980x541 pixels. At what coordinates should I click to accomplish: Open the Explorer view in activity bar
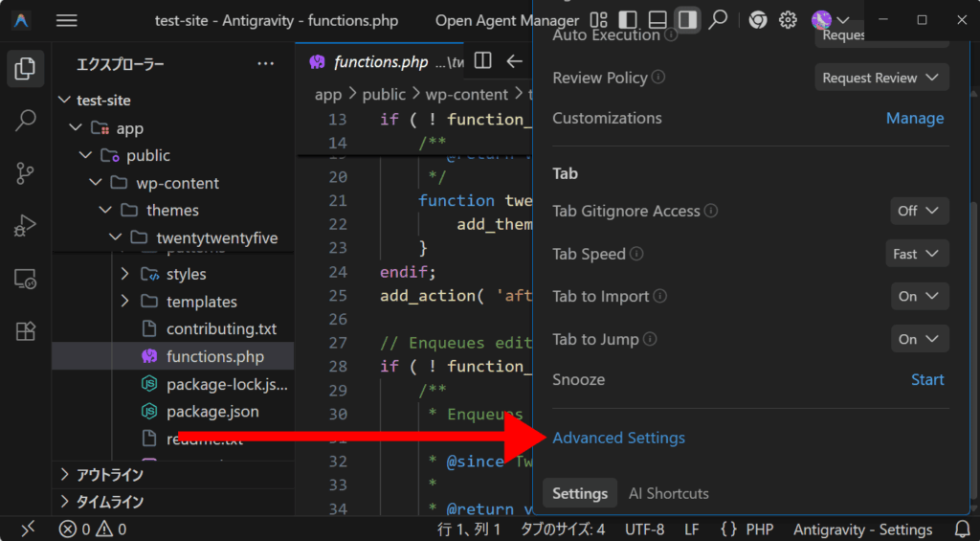[26, 68]
